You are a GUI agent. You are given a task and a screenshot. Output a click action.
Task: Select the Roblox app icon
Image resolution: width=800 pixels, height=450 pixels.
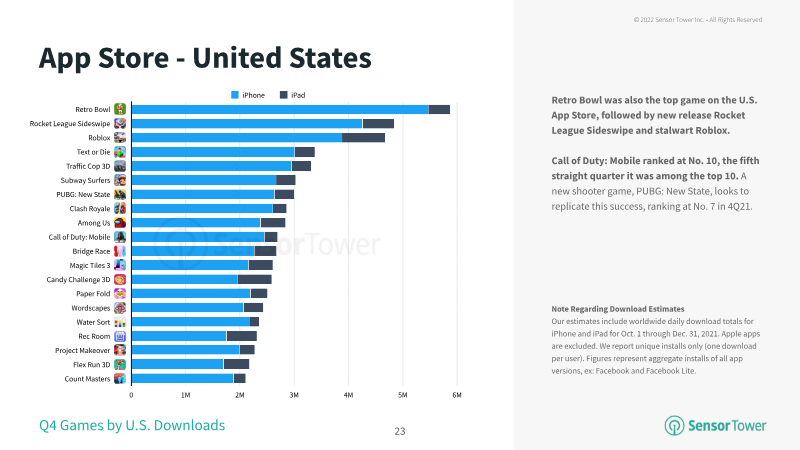pos(120,138)
